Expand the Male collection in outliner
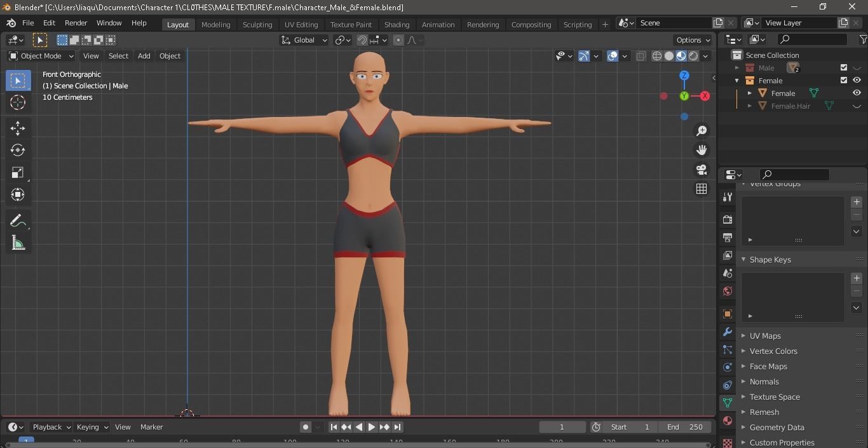Image resolution: width=868 pixels, height=448 pixels. pyautogui.click(x=737, y=68)
